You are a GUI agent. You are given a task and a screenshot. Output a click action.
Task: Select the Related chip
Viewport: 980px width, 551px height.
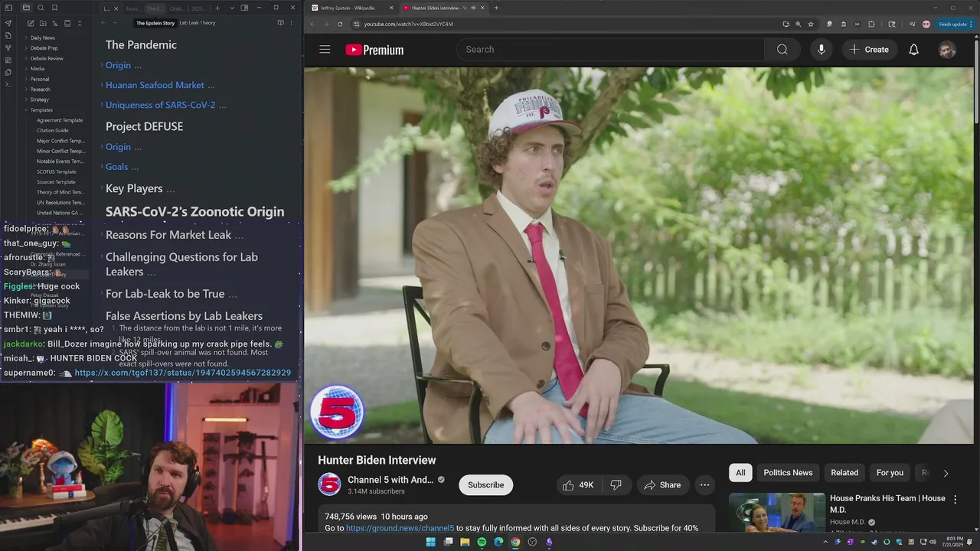844,473
